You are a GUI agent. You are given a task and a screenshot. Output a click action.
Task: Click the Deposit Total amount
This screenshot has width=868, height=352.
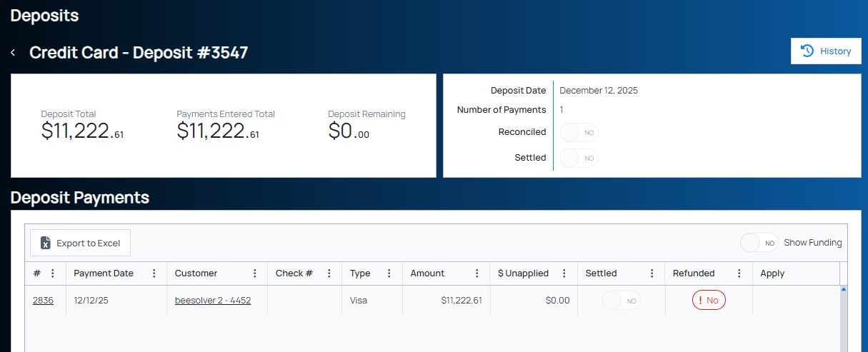(82, 131)
